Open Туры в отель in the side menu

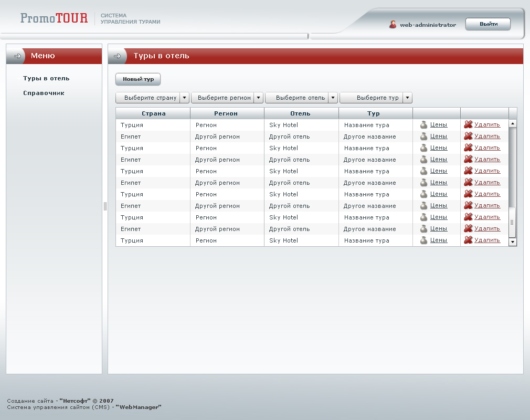46,78
